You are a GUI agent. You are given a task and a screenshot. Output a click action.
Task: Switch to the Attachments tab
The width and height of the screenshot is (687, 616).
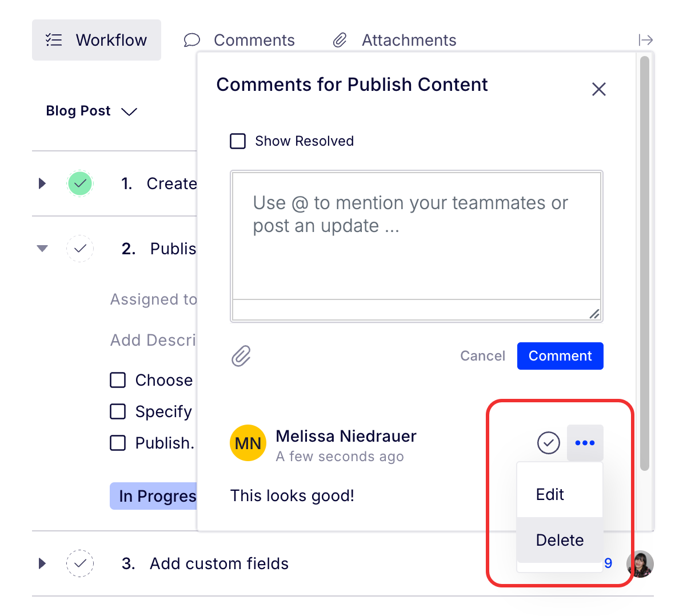point(396,40)
